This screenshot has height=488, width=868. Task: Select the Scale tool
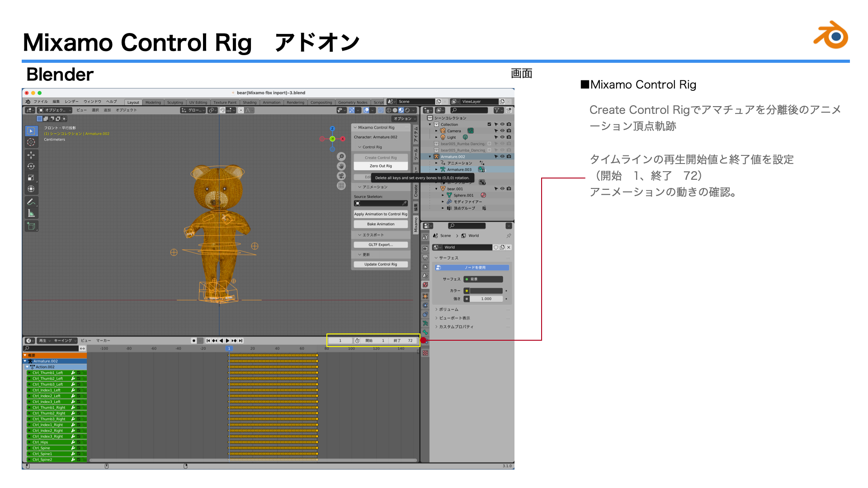point(31,178)
